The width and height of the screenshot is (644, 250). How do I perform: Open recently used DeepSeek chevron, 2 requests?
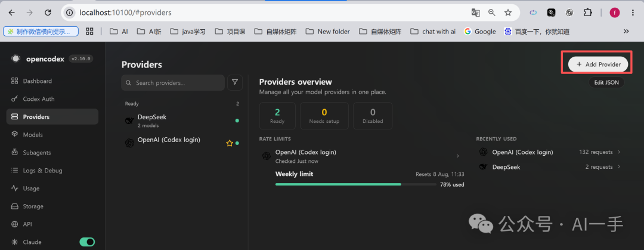619,166
